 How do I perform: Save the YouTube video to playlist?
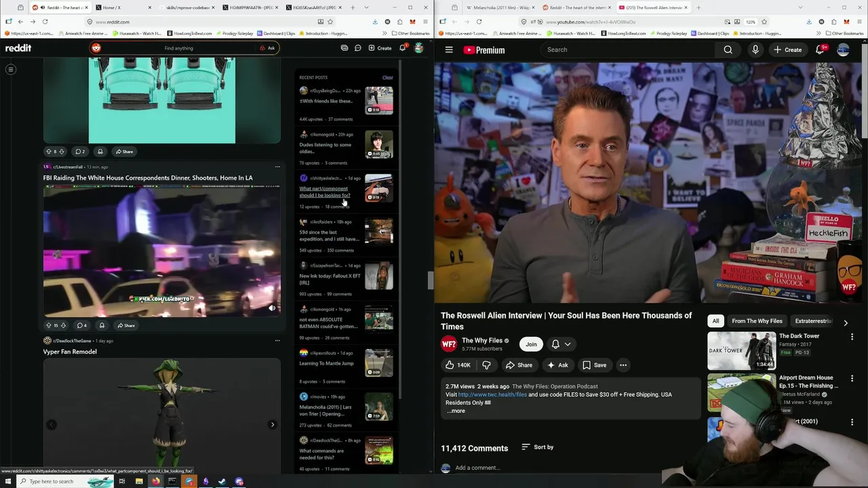tap(595, 365)
